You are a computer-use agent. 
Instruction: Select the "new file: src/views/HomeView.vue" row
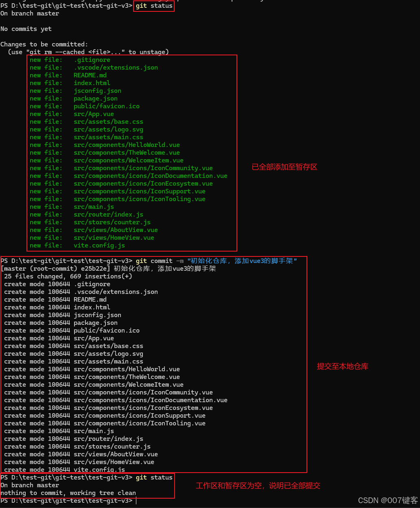point(92,238)
